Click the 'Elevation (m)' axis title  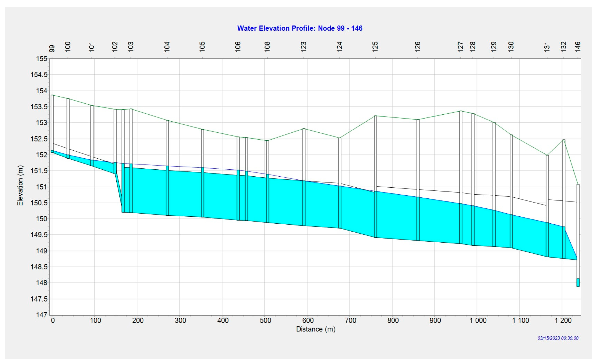click(x=20, y=186)
